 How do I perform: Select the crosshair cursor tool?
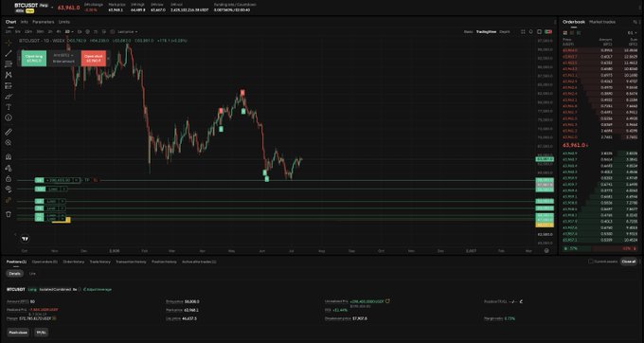pyautogui.click(x=9, y=43)
